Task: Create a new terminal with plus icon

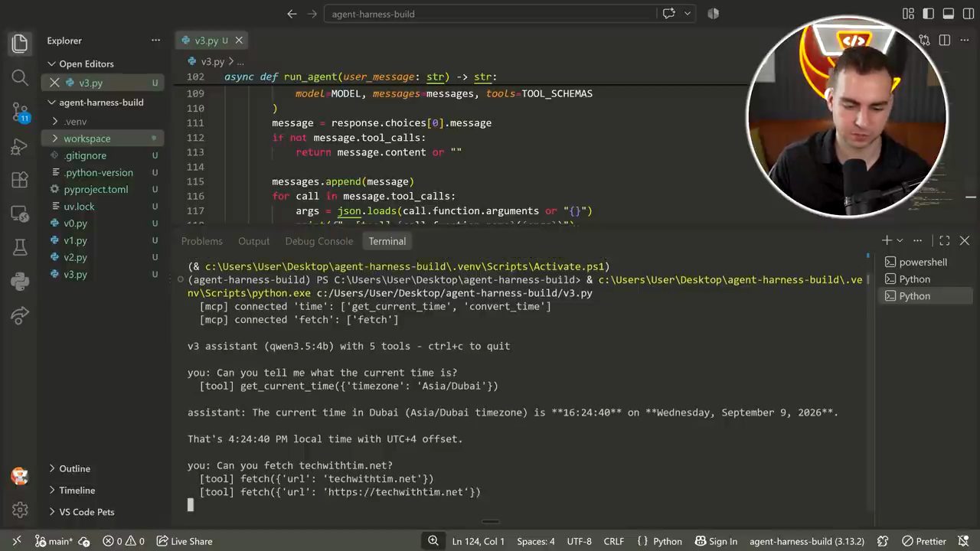Action: (887, 240)
